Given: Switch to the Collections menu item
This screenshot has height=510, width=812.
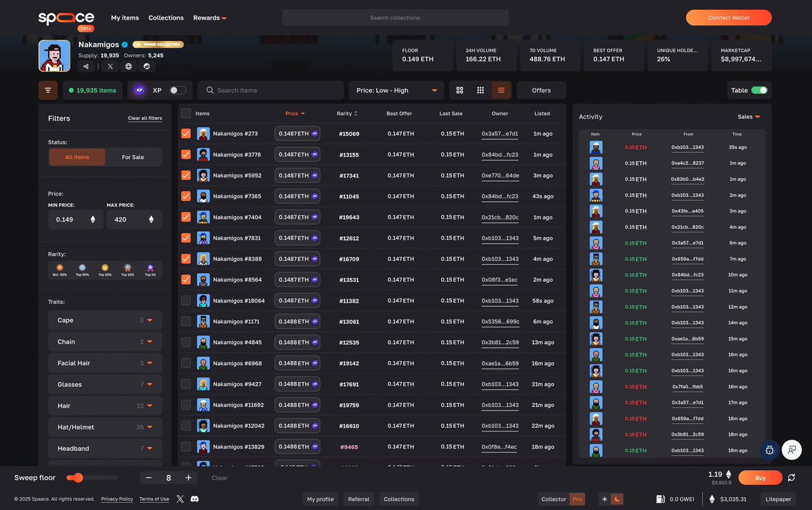Looking at the screenshot, I should pyautogui.click(x=166, y=18).
